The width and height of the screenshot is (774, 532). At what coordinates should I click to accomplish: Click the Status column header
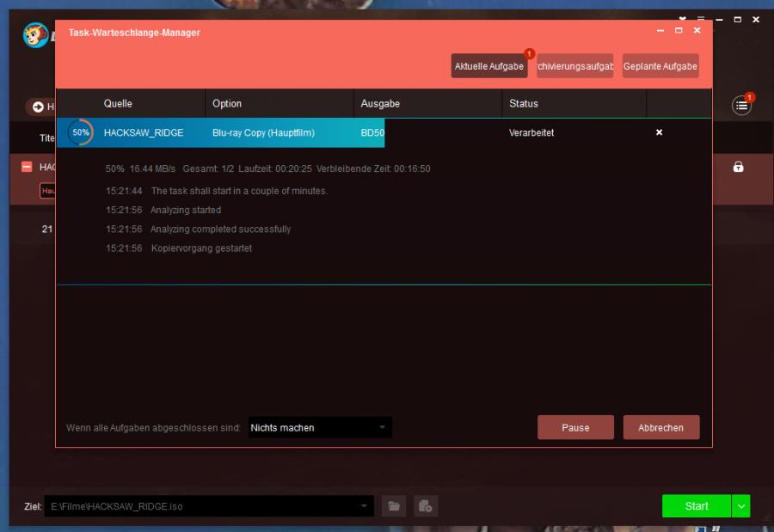click(523, 104)
